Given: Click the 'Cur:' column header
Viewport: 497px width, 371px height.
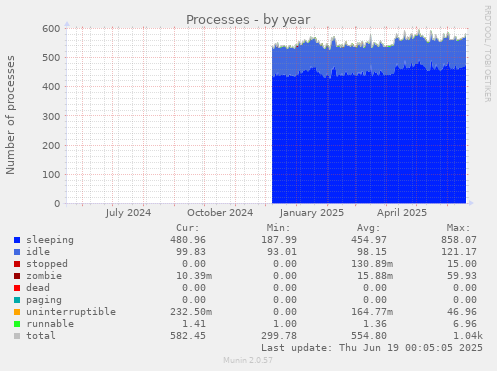Looking at the screenshot, I should point(188,228).
